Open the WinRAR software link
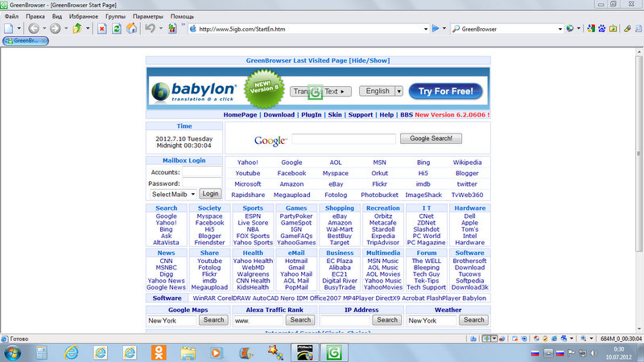 (204, 298)
